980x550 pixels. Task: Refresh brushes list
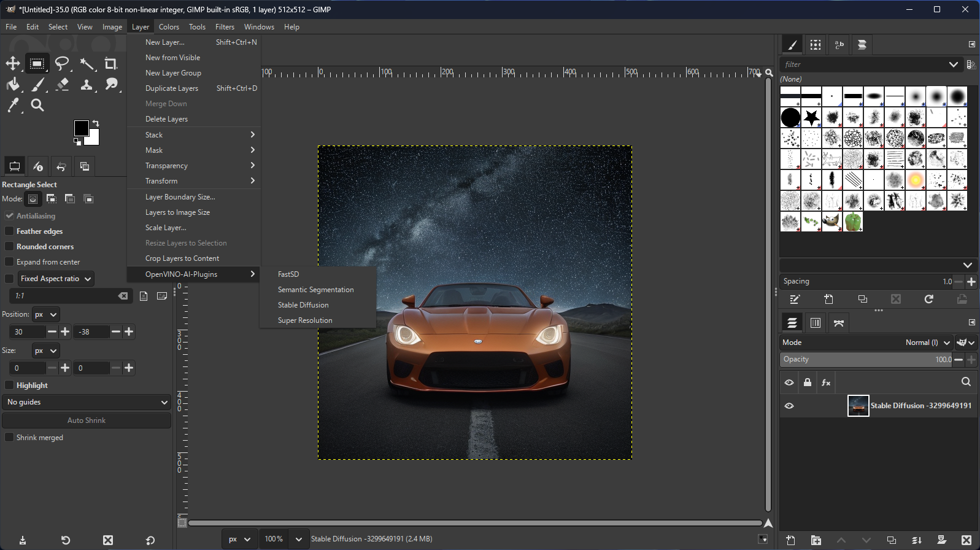(x=929, y=299)
